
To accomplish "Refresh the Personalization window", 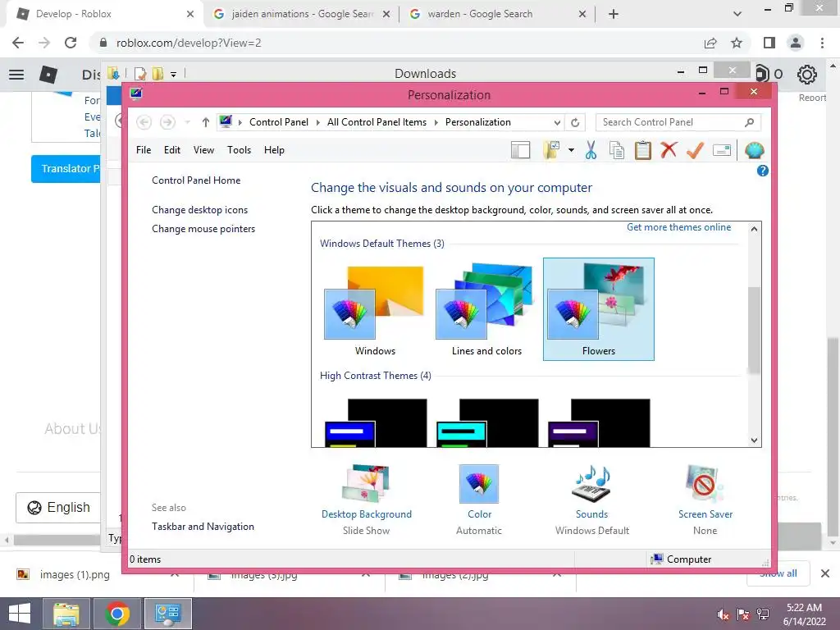I will (x=575, y=123).
